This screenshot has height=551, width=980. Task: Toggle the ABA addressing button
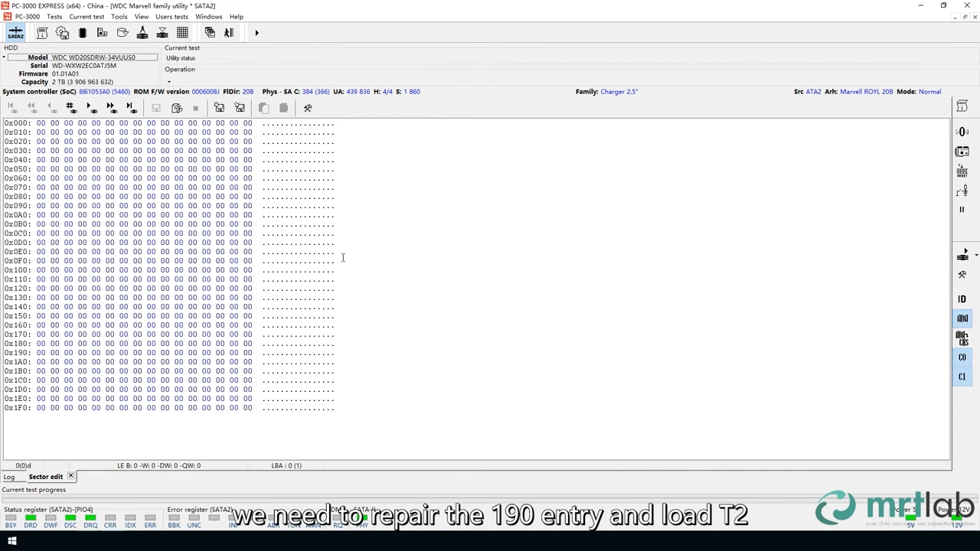pyautogui.click(x=962, y=318)
